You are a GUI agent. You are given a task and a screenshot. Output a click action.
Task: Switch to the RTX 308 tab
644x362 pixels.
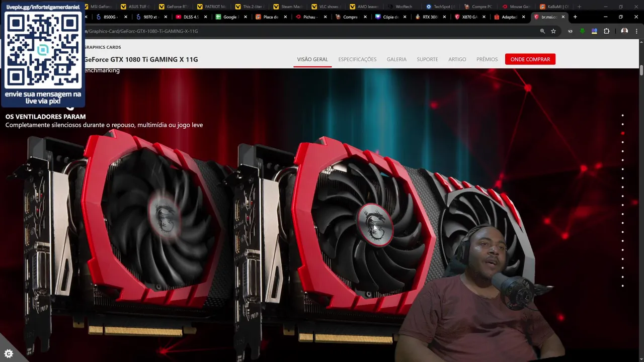(x=429, y=17)
